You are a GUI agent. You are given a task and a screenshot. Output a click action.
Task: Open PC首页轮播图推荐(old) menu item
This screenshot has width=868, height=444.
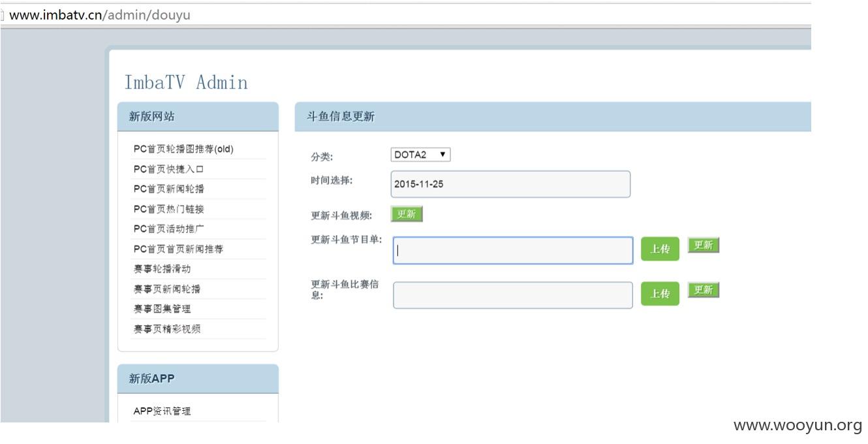coord(183,149)
